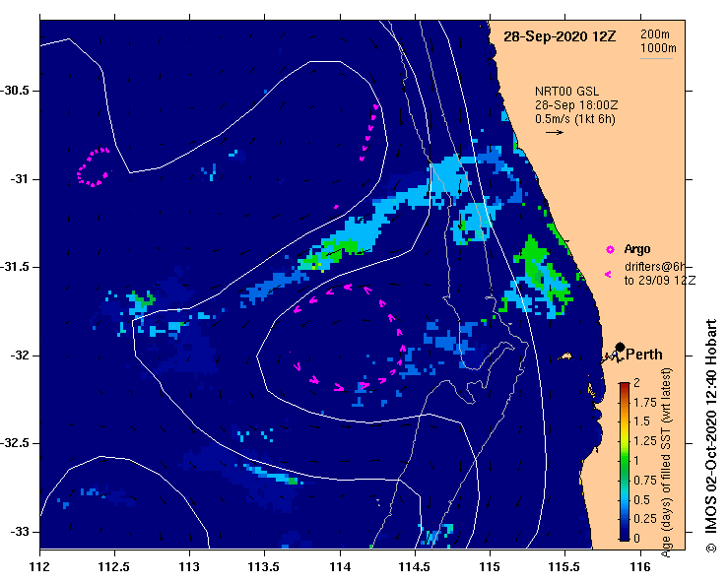Viewport: 728px width, 583px height.
Task: Click the latitude axis label '-33'
Action: pos(19,532)
